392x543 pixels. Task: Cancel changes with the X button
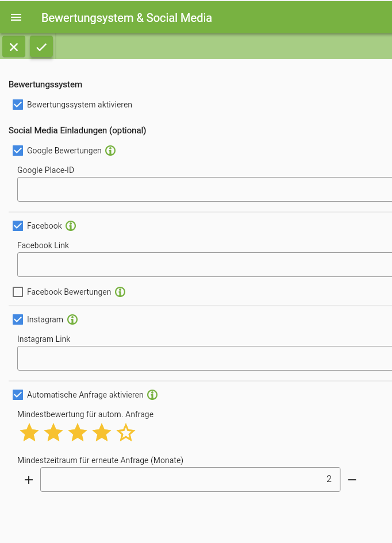pyautogui.click(x=14, y=47)
